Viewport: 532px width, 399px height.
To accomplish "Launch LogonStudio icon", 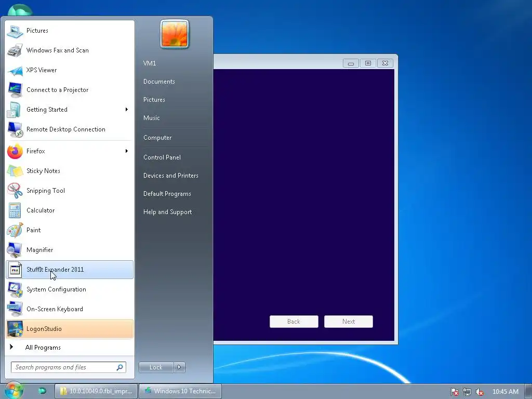I will pos(15,329).
